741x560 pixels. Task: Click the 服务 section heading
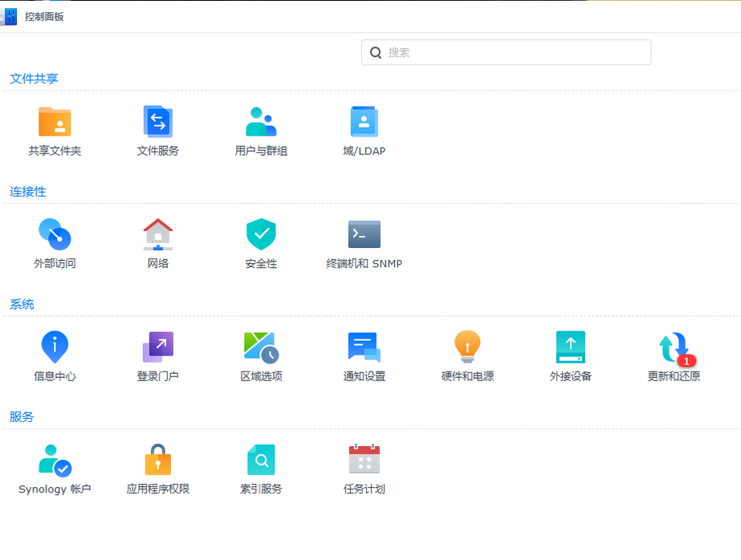(22, 417)
